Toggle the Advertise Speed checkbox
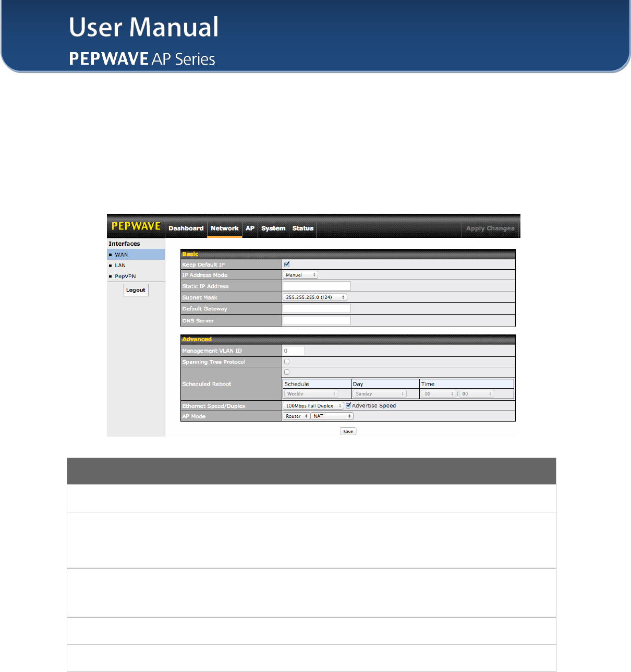631x672 pixels. (x=348, y=405)
